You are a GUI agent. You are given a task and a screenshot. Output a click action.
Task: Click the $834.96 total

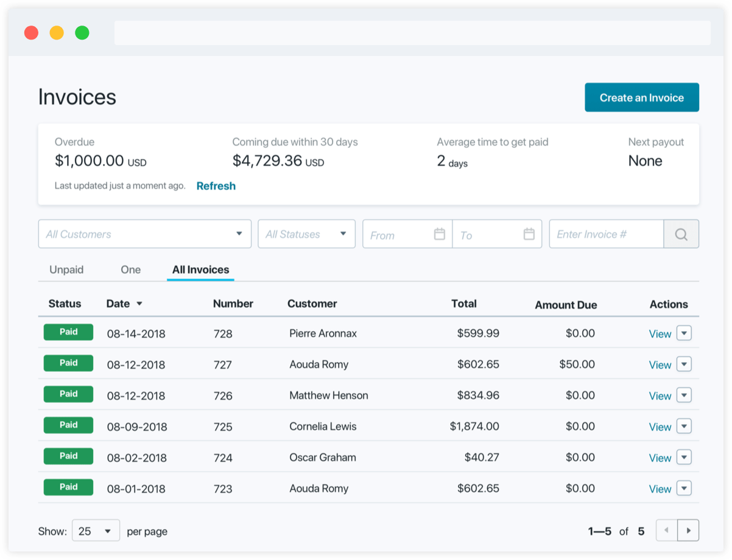[x=478, y=396]
